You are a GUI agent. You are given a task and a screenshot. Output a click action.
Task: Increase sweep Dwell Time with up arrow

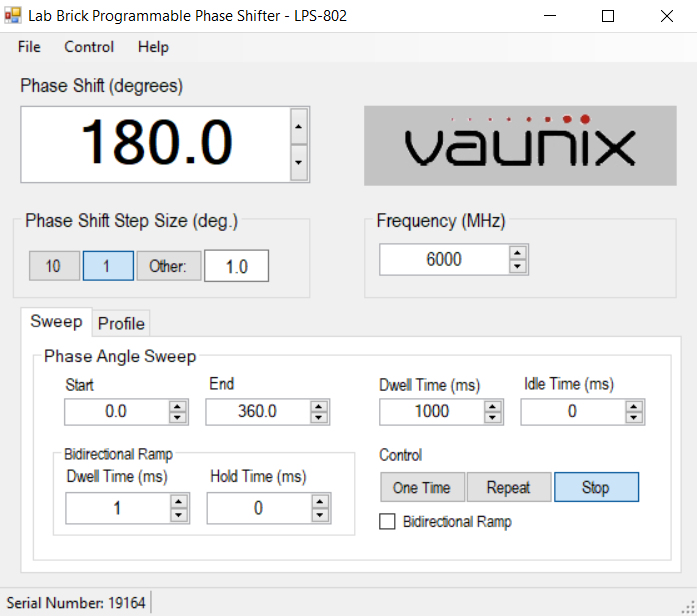coord(493,405)
